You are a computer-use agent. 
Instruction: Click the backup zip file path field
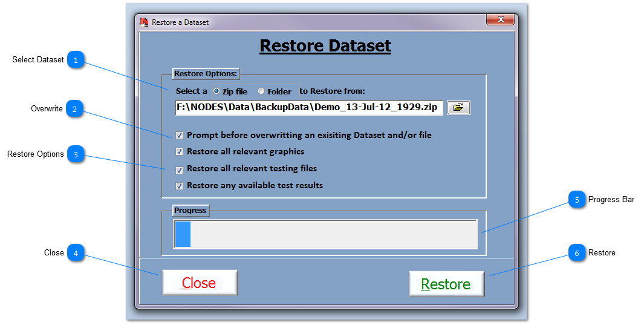click(309, 108)
